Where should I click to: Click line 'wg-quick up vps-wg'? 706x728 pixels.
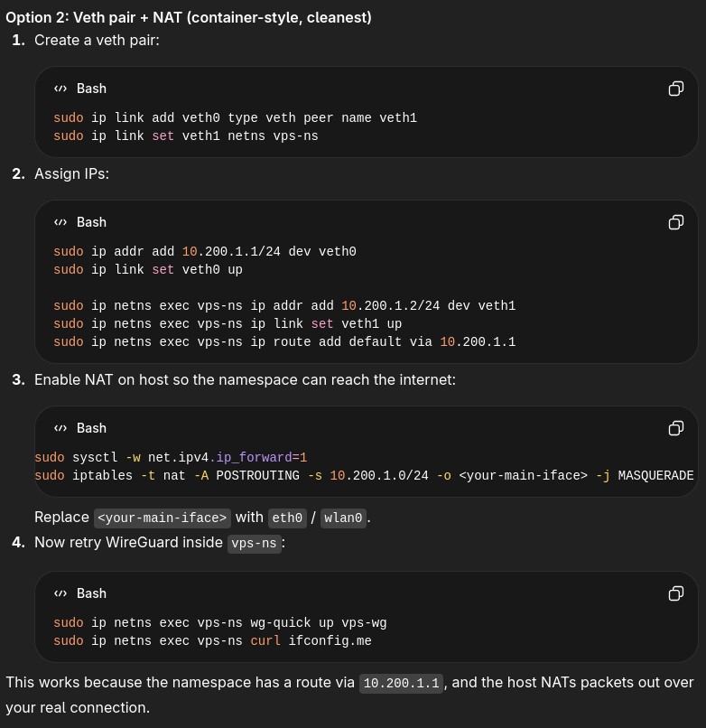click(x=219, y=623)
